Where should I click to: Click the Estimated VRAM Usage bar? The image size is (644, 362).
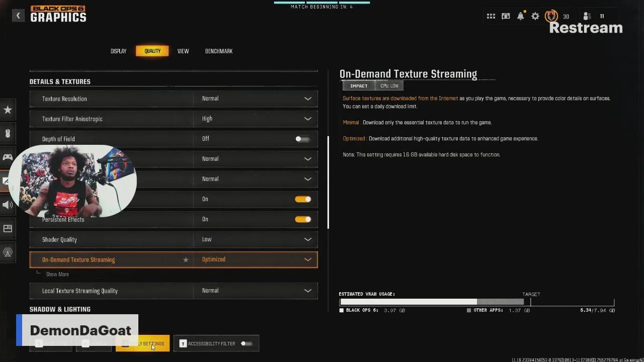point(476,302)
